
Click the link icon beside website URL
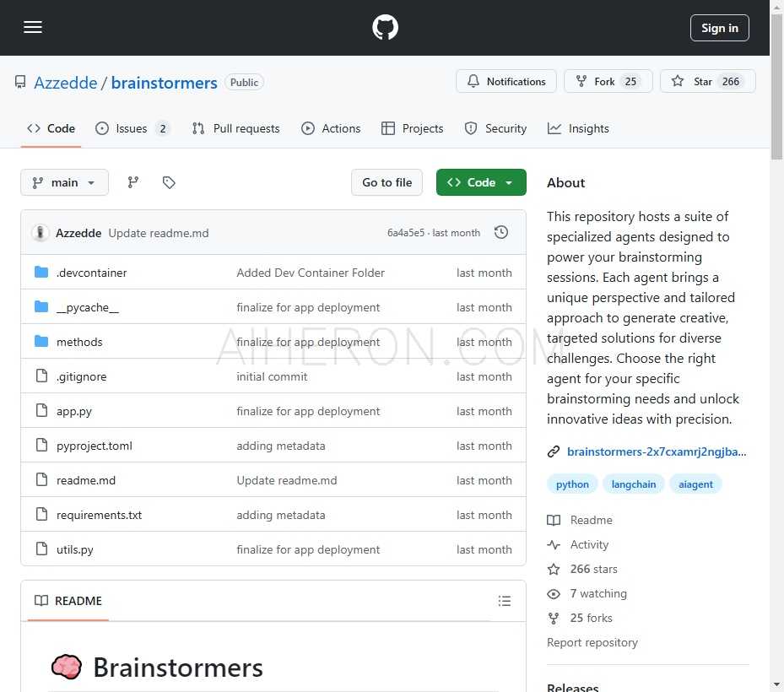[554, 451]
